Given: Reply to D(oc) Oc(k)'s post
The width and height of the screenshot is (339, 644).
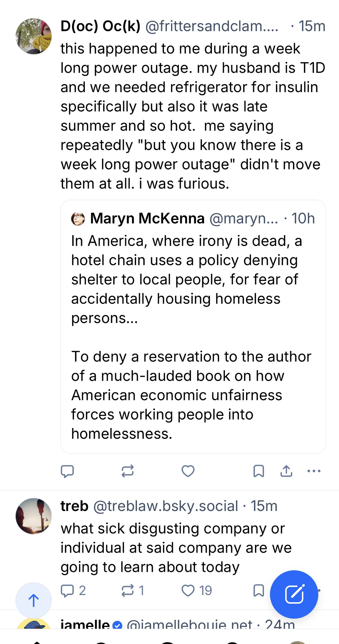Looking at the screenshot, I should (67, 471).
